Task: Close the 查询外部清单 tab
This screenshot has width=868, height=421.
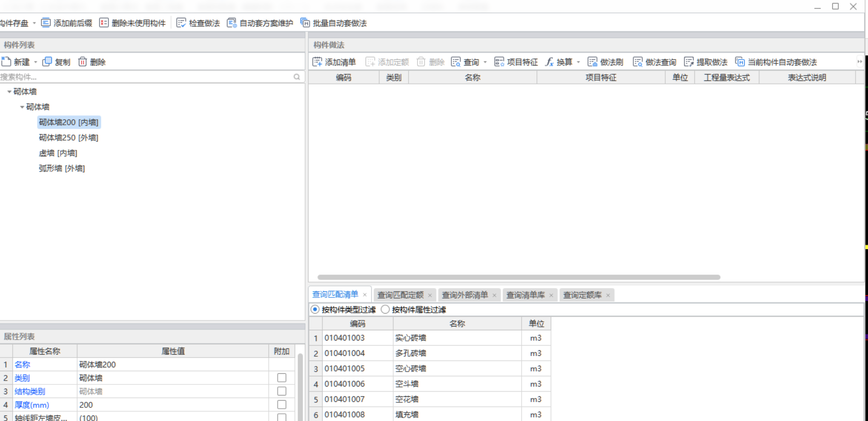Action: point(494,295)
